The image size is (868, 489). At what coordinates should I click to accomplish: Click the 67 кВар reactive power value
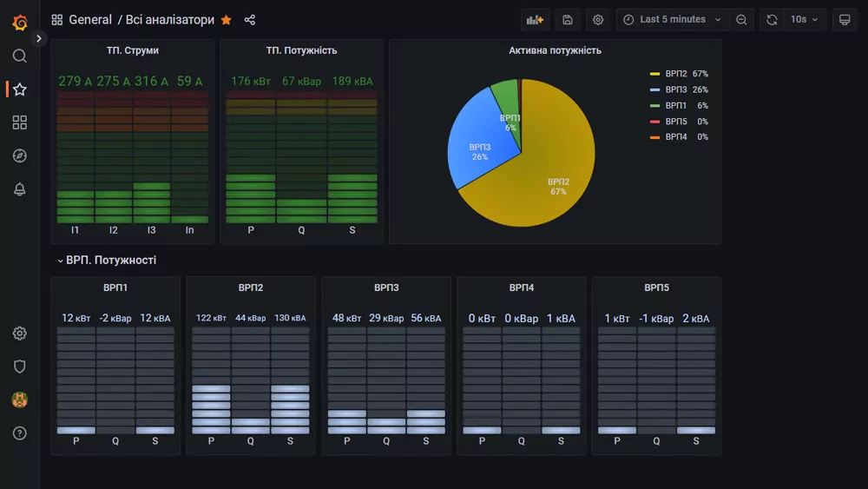(x=301, y=82)
